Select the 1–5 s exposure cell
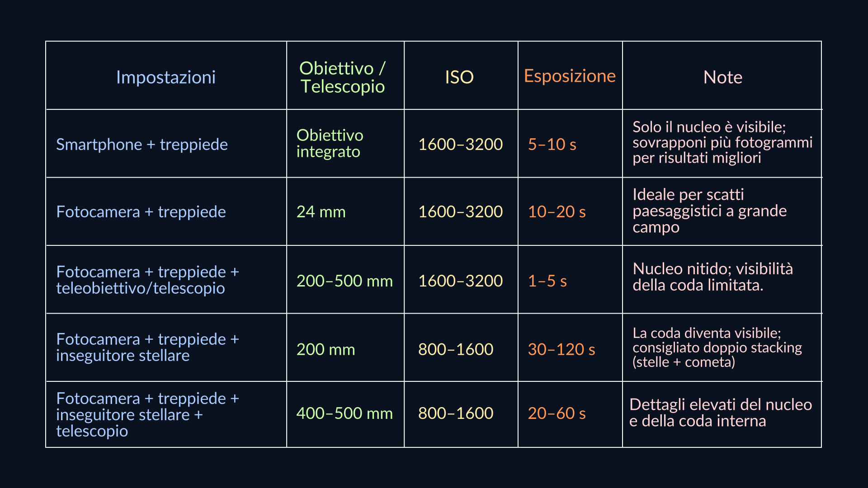 click(547, 281)
